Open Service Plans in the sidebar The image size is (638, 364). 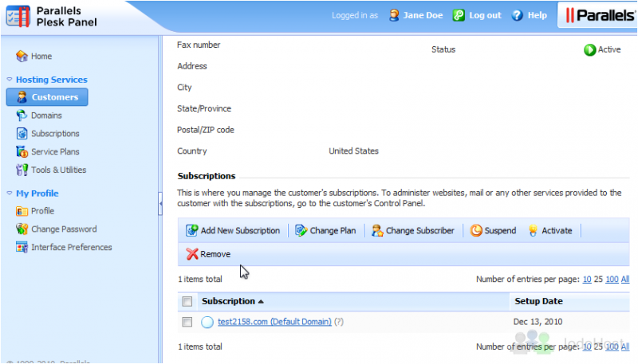point(55,151)
